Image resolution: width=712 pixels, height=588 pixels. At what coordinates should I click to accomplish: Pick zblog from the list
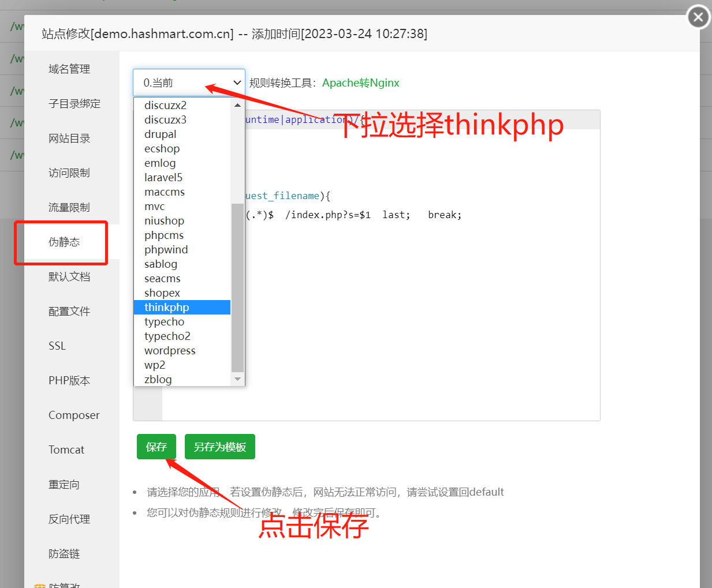click(182, 379)
